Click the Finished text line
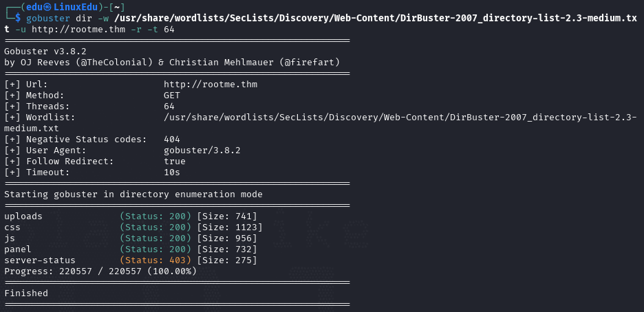644x312 pixels. (26, 293)
